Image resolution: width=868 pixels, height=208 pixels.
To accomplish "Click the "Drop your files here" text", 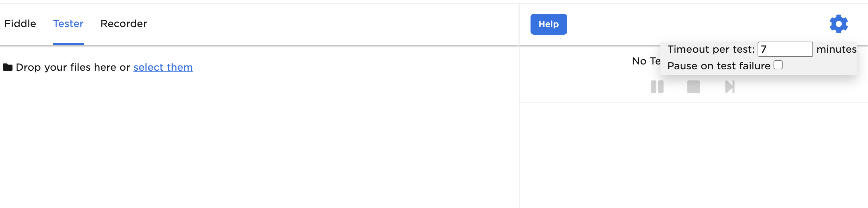I will (x=73, y=67).
